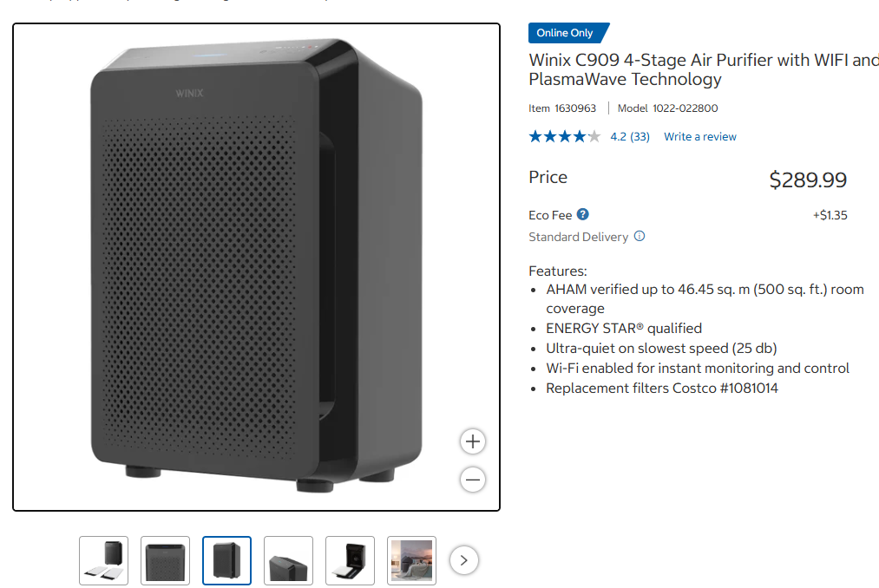
Task: Click the Online Only badge
Action: click(x=568, y=33)
